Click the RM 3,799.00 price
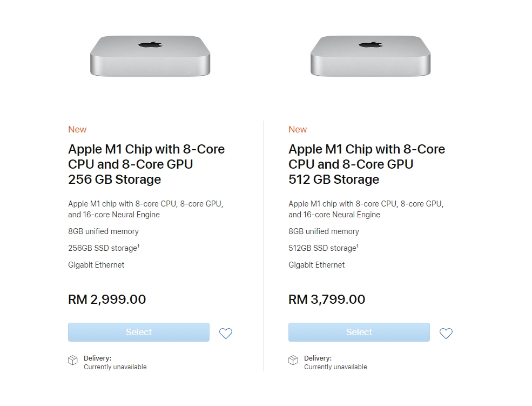 tap(327, 299)
